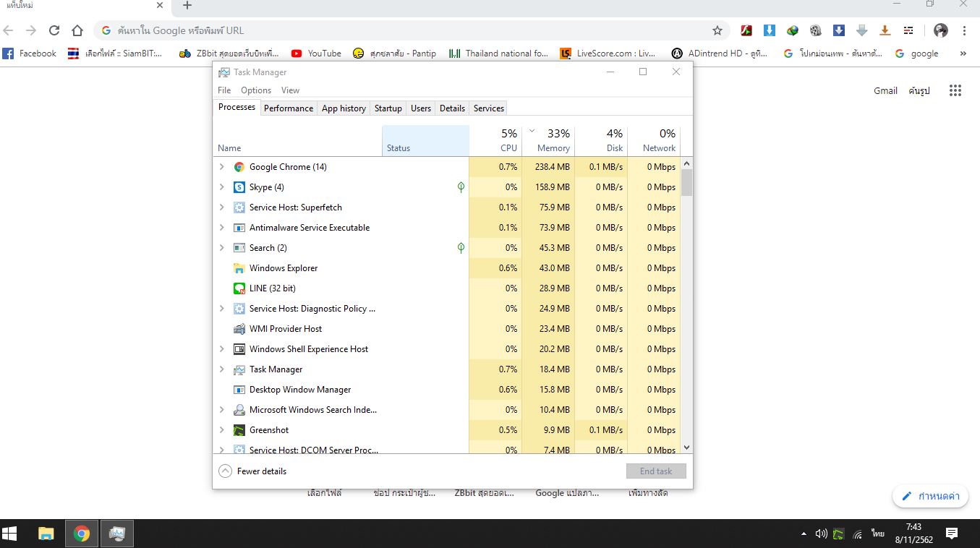Open the Google apps grid icon

tap(955, 90)
